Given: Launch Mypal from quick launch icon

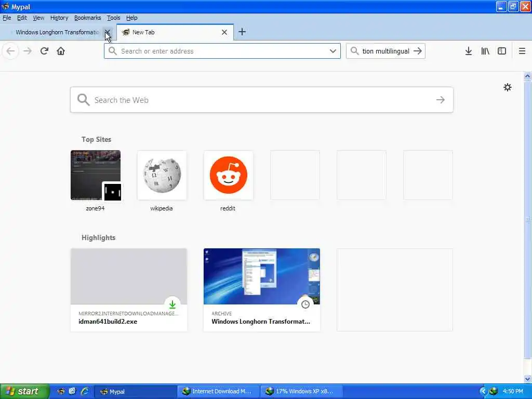Looking at the screenshot, I should pyautogui.click(x=61, y=391).
